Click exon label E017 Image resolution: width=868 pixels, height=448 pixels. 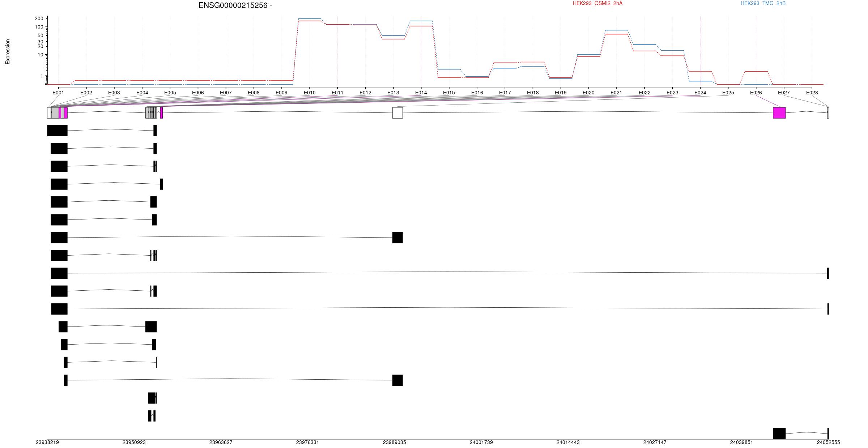505,93
